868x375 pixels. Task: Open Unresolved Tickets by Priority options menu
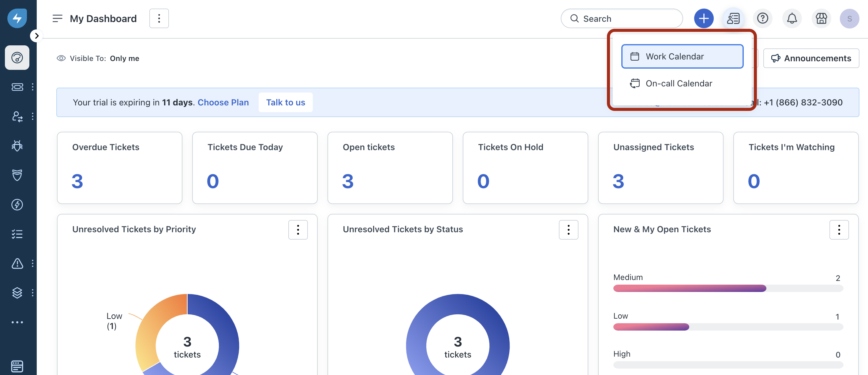click(x=298, y=230)
